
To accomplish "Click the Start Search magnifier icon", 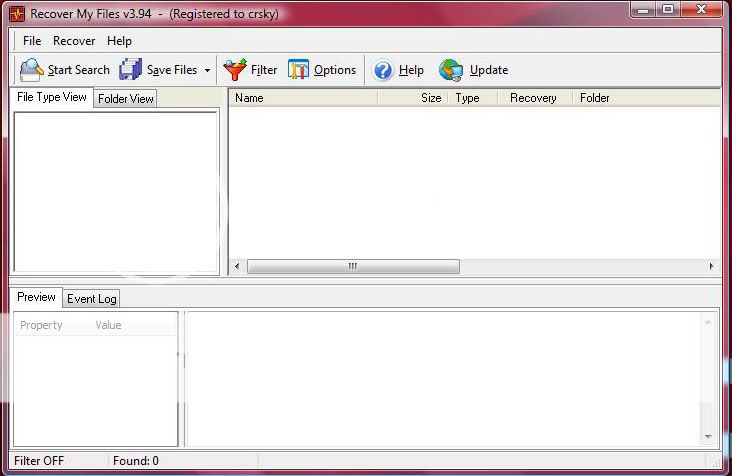I will click(x=31, y=70).
